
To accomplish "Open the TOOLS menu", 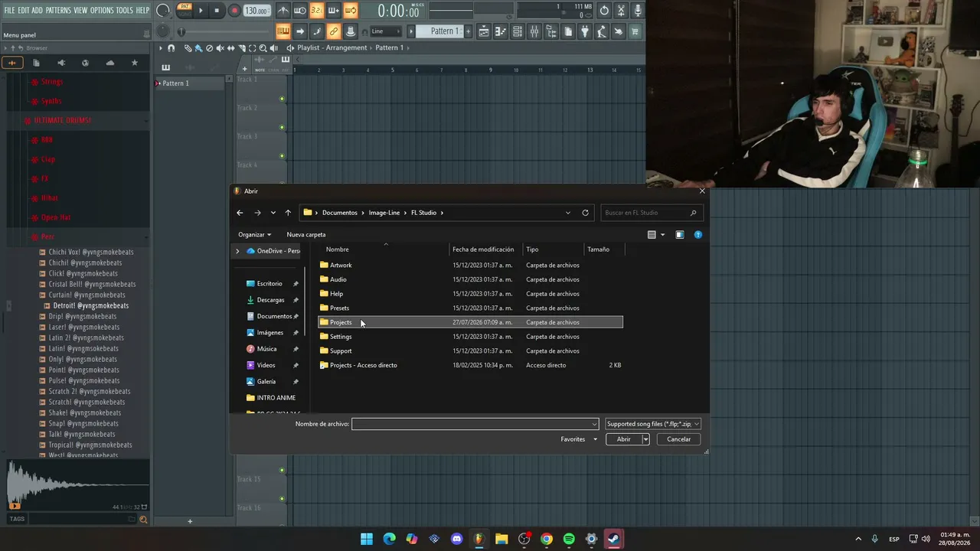I will pyautogui.click(x=124, y=10).
